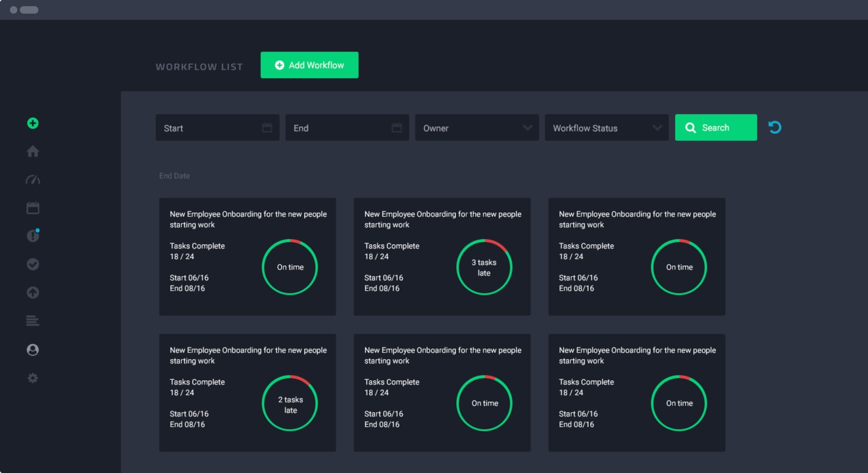This screenshot has width=868, height=473.
Task: Click the green Search button
Action: click(x=716, y=128)
